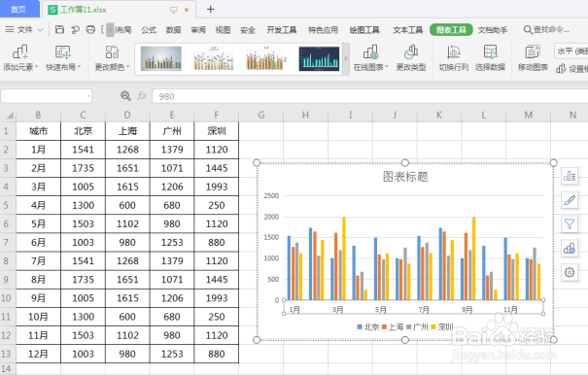Open a new document tab with plus button
The height and width of the screenshot is (375, 588).
[210, 10]
